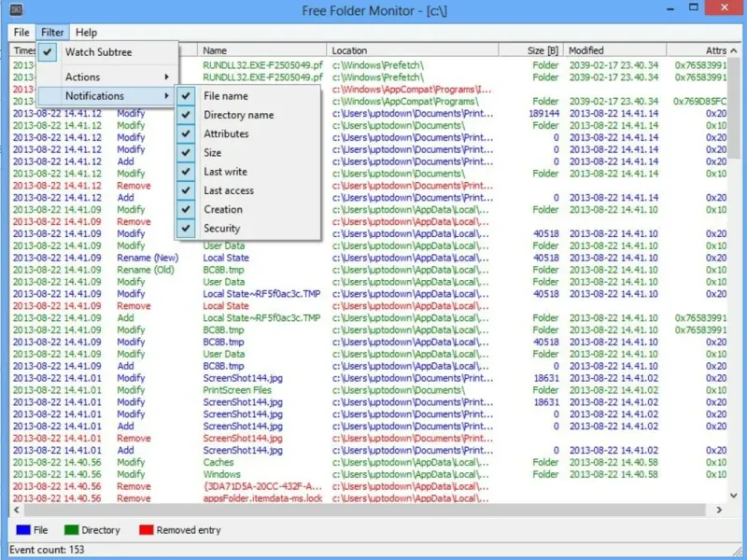The height and width of the screenshot is (560, 747).
Task: Click the Directory legend label
Action: [101, 530]
